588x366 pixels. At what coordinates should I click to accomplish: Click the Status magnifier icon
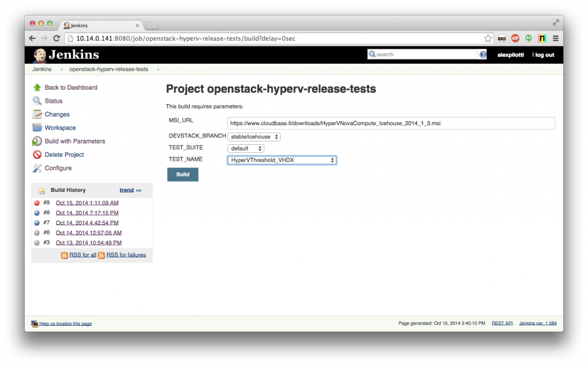click(x=37, y=101)
